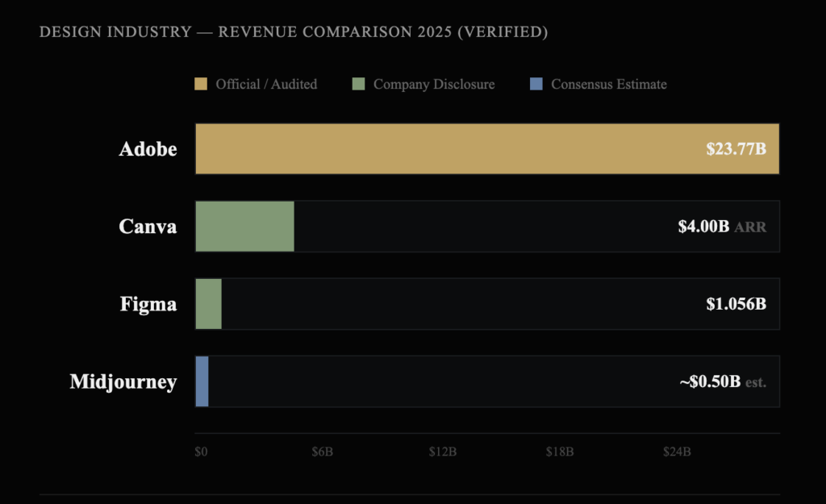Toggle the "Company Disclosure" legend text
826x504 pixels.
434,84
